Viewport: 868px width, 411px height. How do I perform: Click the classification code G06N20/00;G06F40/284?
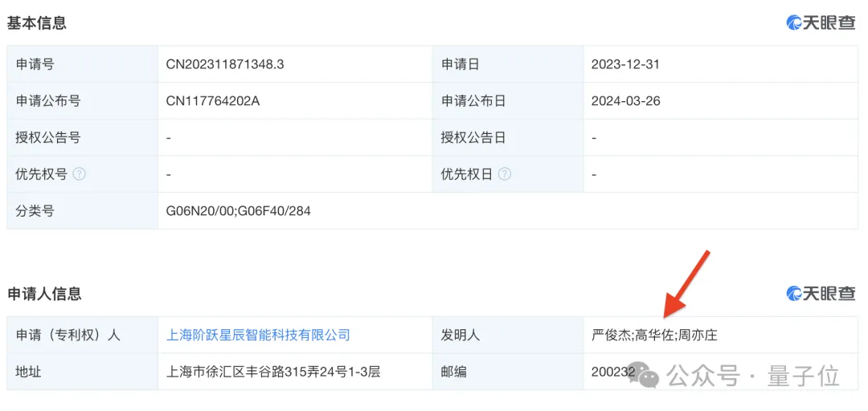tap(238, 211)
